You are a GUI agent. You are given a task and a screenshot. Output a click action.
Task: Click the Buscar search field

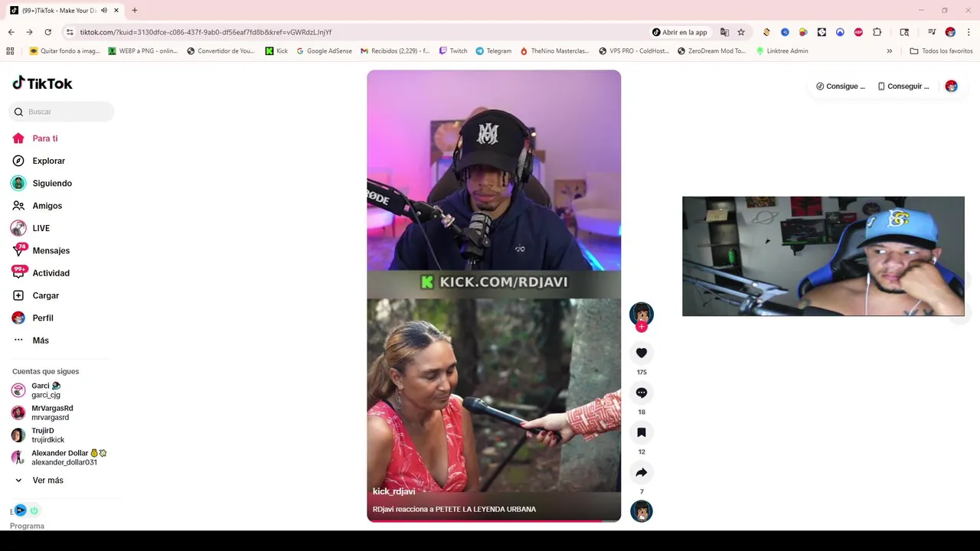pyautogui.click(x=62, y=112)
